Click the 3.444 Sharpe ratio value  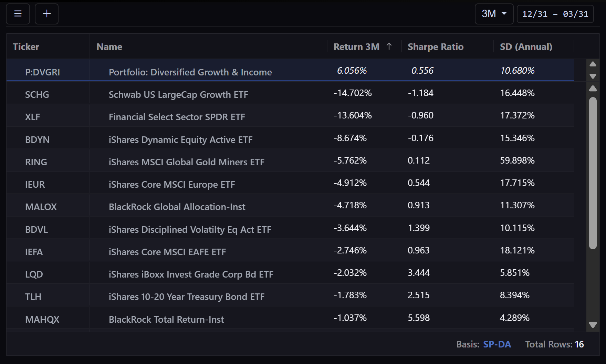[419, 273]
